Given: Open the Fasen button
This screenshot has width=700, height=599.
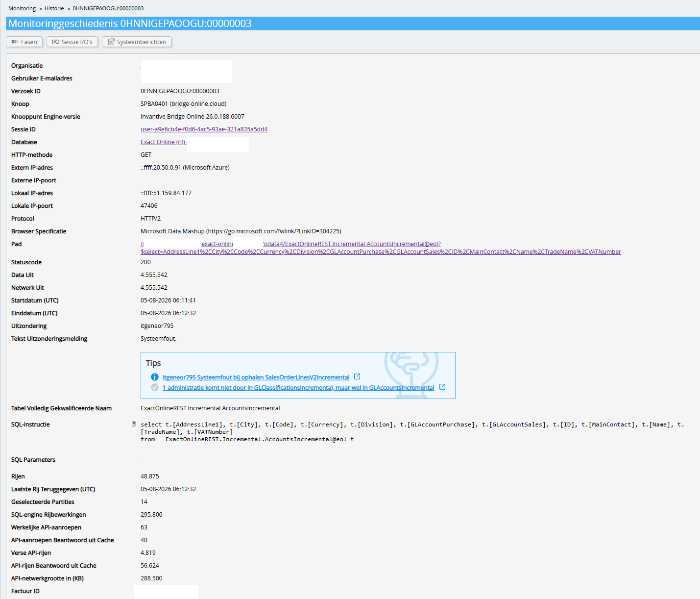Looking at the screenshot, I should 24,42.
